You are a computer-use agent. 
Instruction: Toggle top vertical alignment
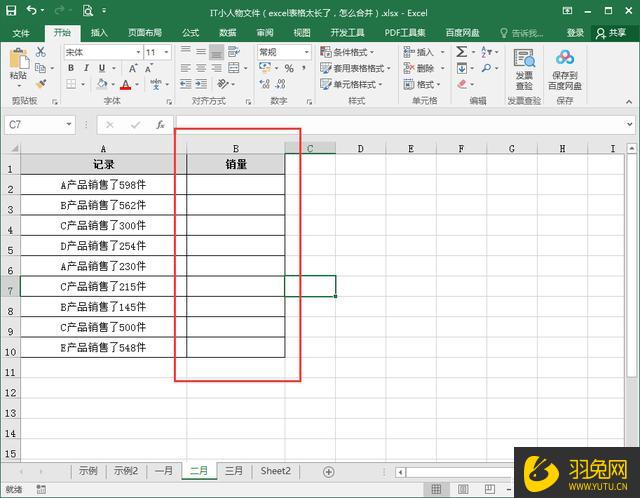[185, 52]
